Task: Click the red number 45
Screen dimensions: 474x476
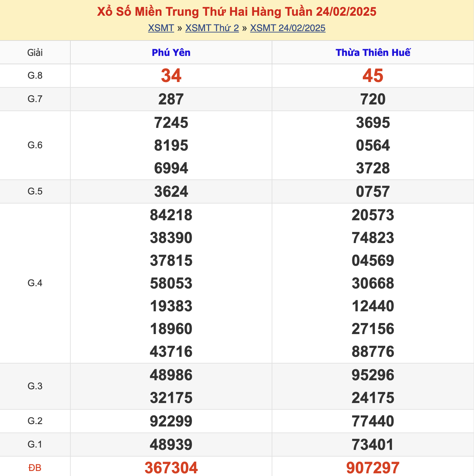Action: (373, 76)
